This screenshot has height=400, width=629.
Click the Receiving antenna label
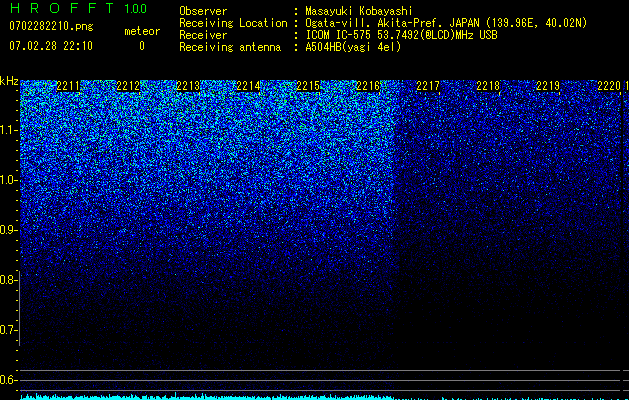230,47
